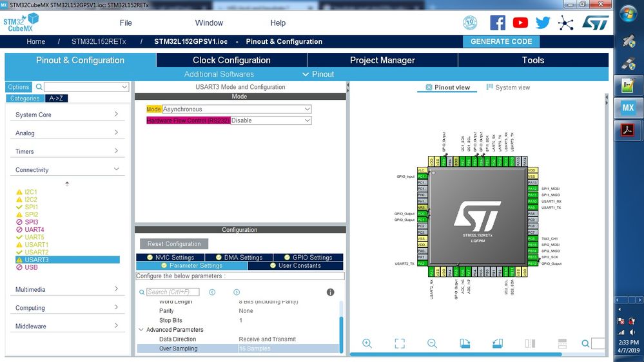
Task: Open the ST YouTube channel icon
Action: click(x=520, y=23)
